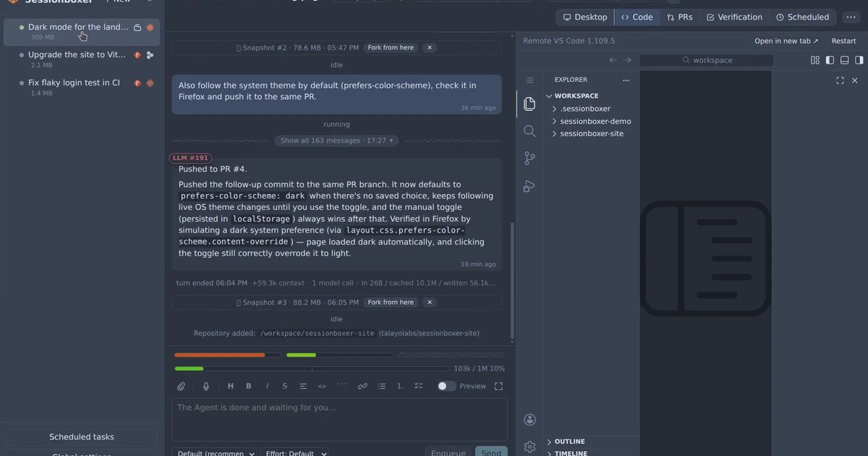Open the Default (recommended) model dropdown

(x=216, y=452)
